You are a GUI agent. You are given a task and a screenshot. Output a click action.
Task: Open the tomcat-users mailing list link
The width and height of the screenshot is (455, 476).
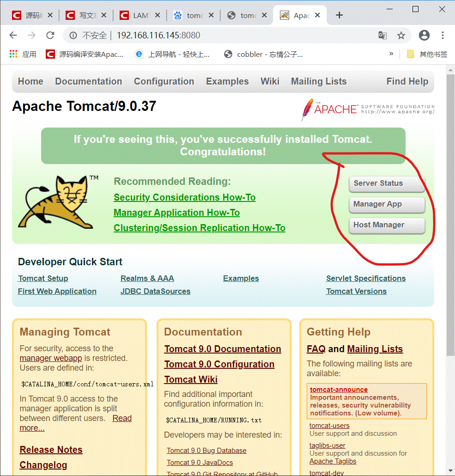[x=329, y=426]
